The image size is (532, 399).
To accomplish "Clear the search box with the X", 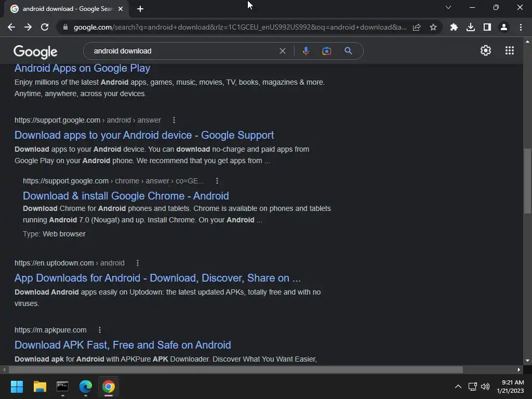I will point(282,51).
